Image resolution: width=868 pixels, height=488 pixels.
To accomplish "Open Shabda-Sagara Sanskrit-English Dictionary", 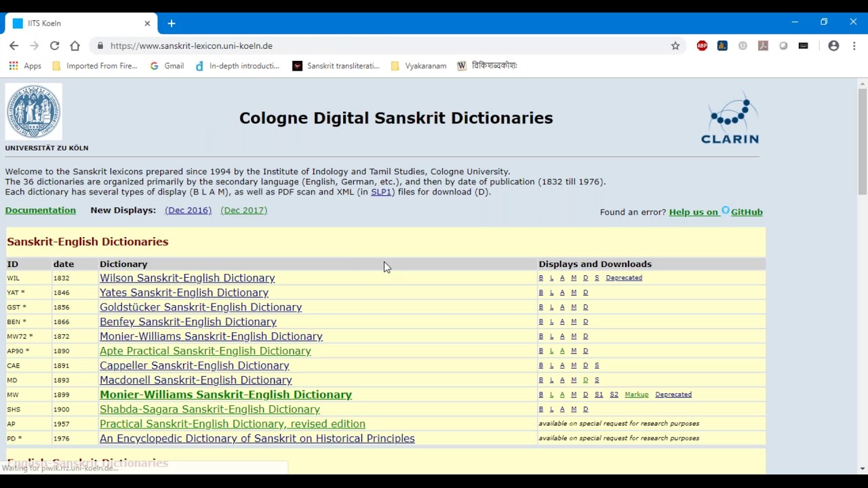I will coord(210,409).
